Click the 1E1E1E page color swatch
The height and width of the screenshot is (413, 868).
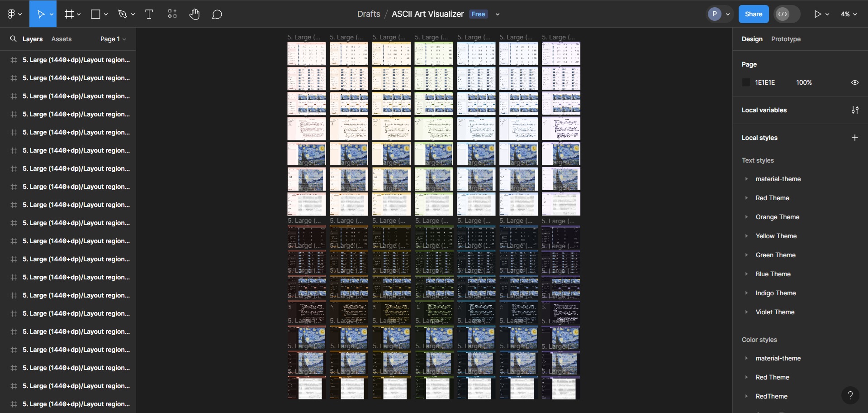(x=746, y=82)
